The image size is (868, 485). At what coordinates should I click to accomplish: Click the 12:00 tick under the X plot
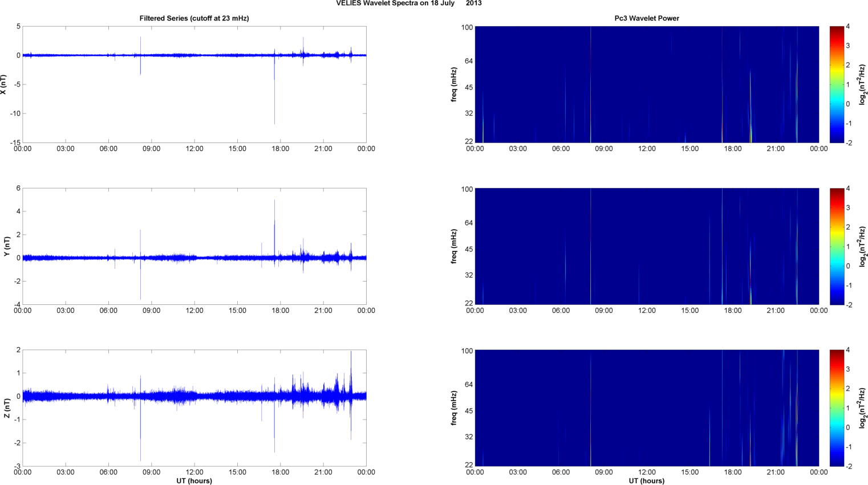tap(194, 149)
